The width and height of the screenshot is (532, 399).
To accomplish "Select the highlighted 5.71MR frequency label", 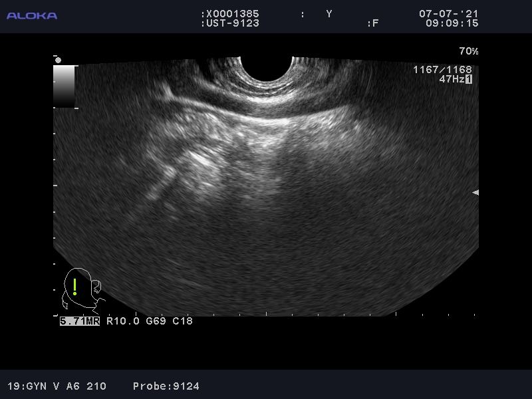I will click(x=79, y=321).
